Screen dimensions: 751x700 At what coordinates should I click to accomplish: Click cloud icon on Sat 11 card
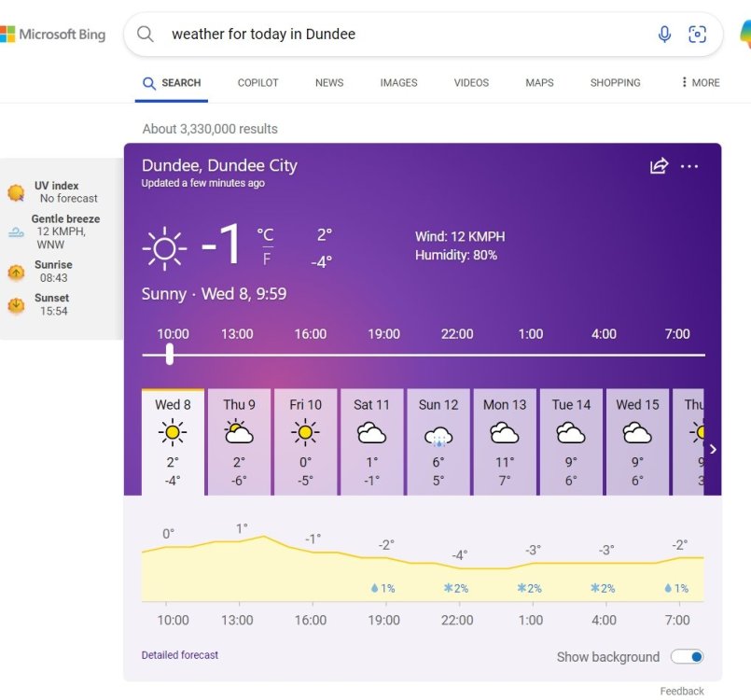[x=371, y=433]
